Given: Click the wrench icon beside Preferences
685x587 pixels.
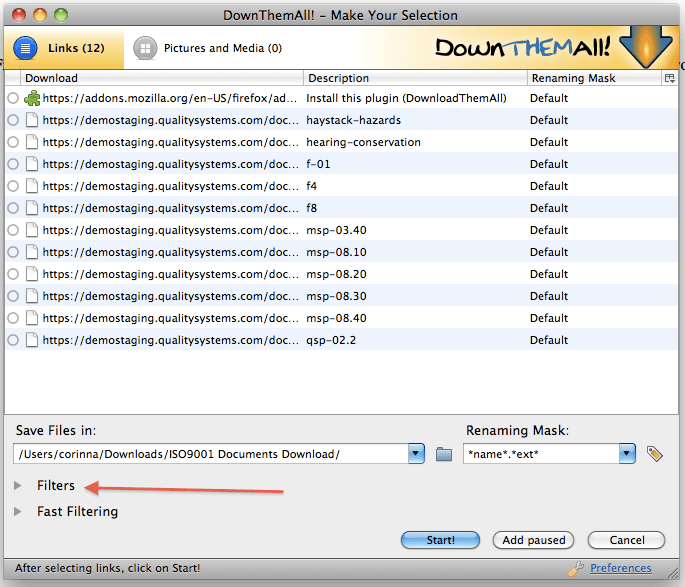Looking at the screenshot, I should (576, 568).
